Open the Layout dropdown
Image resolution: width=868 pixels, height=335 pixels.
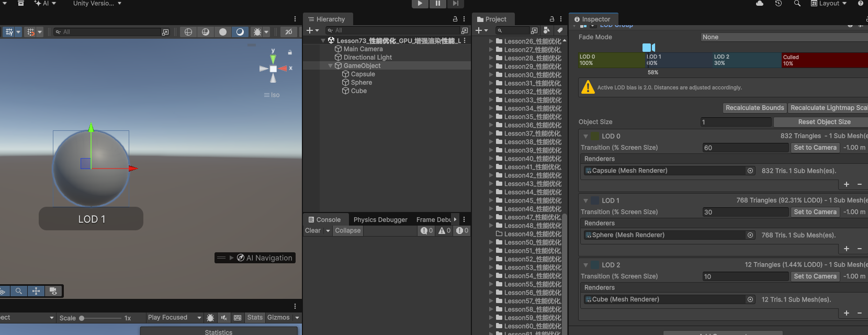[829, 4]
